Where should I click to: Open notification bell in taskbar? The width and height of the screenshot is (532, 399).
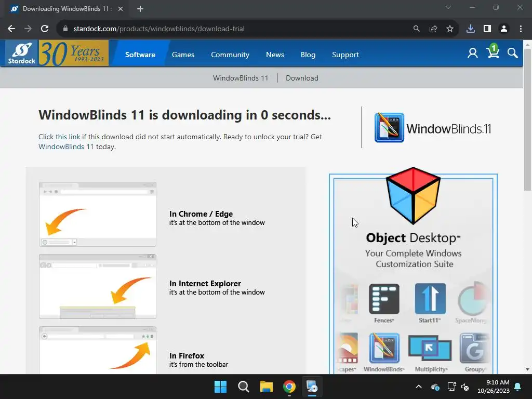click(518, 387)
